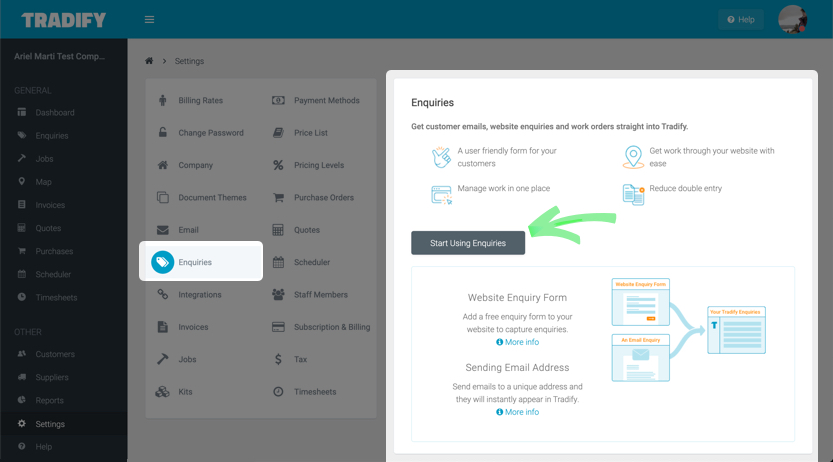833x462 pixels.
Task: Open More info under Website Enquiry Form
Action: pos(517,342)
